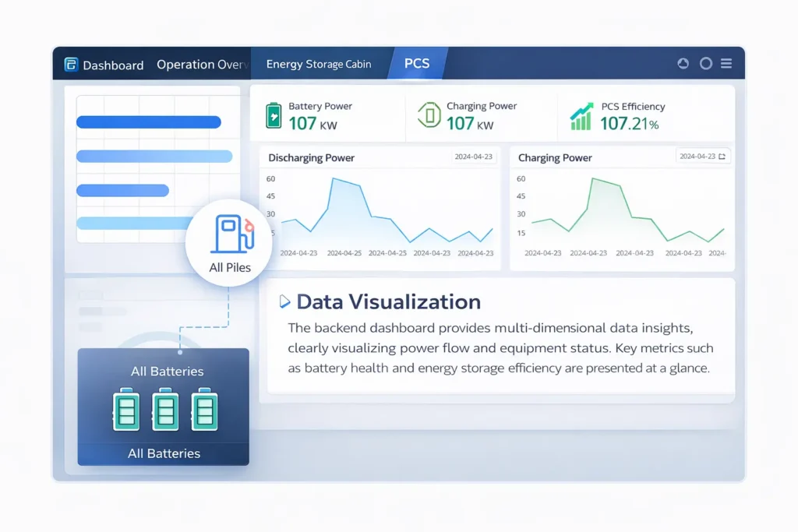The width and height of the screenshot is (798, 532).
Task: Click the Dashboard logo icon
Action: pyautogui.click(x=71, y=65)
